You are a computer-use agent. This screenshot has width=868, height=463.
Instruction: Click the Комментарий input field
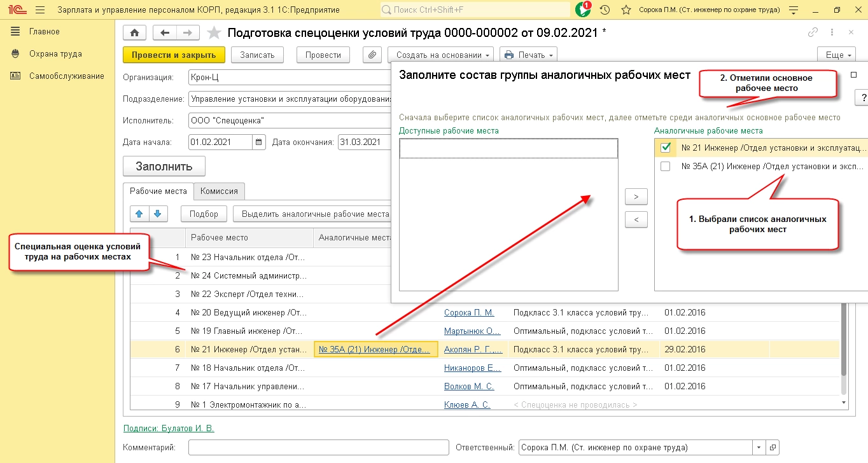[x=319, y=447]
